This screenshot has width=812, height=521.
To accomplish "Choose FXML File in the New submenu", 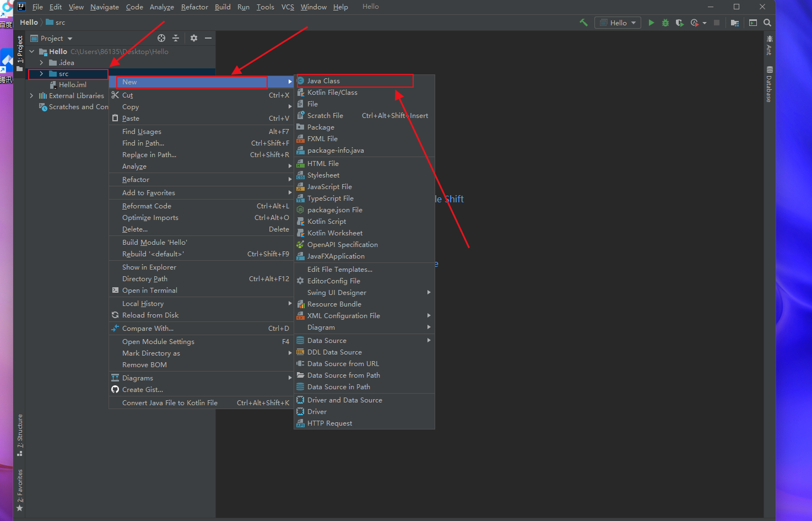I will [364, 139].
